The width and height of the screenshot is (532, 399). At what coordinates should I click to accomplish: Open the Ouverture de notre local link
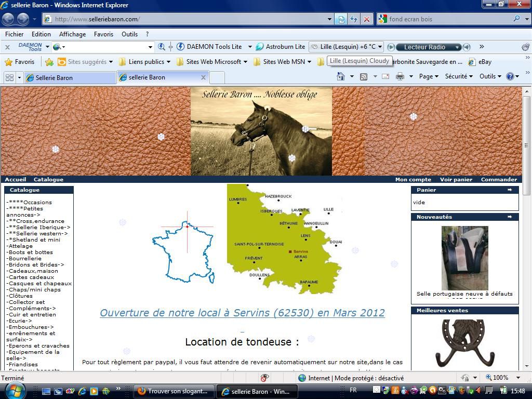click(242, 313)
